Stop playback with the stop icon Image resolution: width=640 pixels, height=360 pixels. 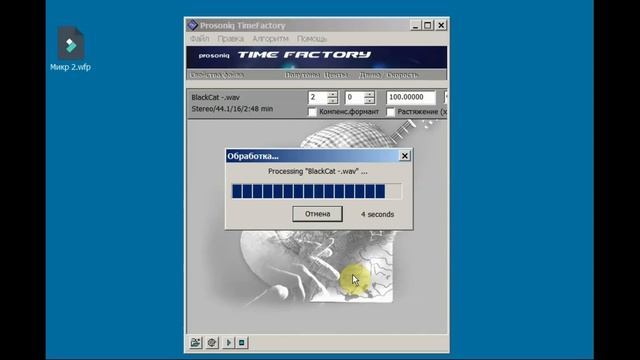[242, 342]
